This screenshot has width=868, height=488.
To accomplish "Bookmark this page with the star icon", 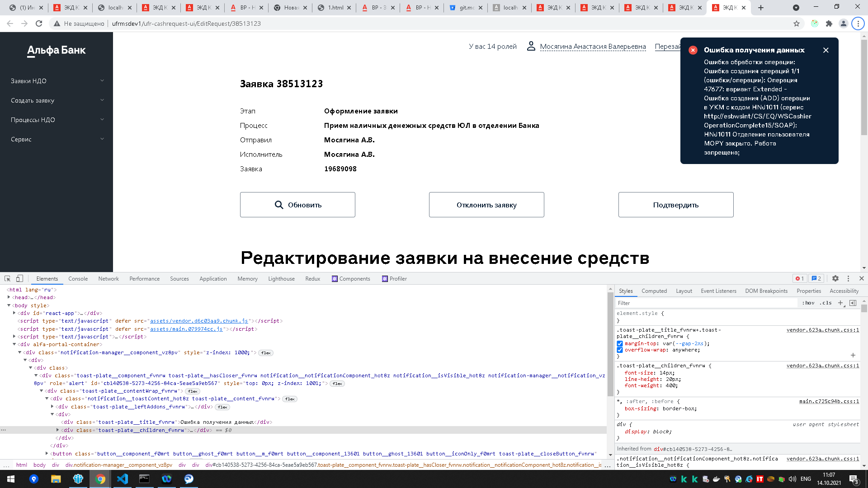I will point(796,23).
